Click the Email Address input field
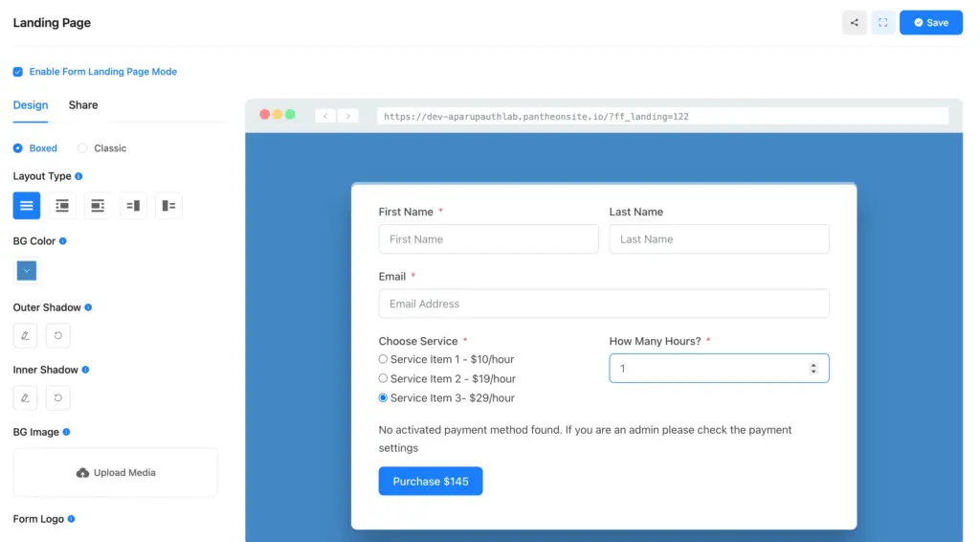The image size is (980, 542). (604, 304)
